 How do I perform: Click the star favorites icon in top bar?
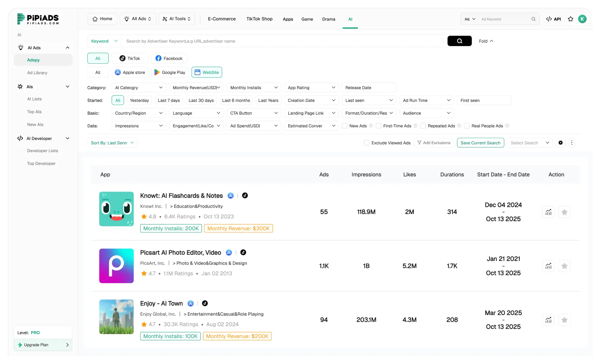pyautogui.click(x=570, y=19)
